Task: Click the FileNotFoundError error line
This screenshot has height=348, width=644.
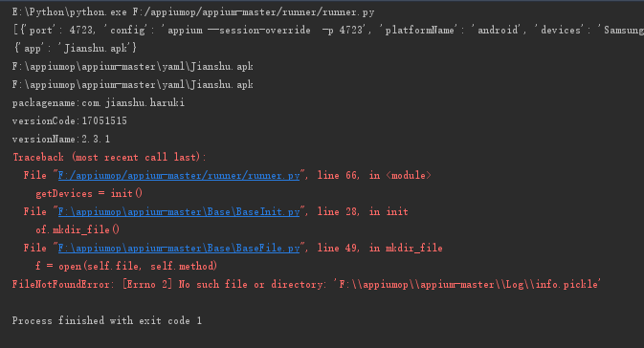Action: 306,284
